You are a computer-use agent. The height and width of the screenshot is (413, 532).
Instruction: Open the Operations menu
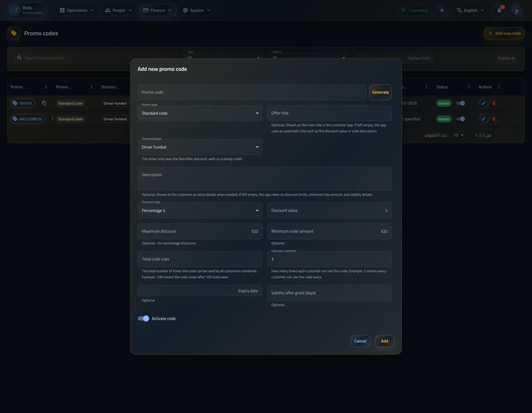77,10
